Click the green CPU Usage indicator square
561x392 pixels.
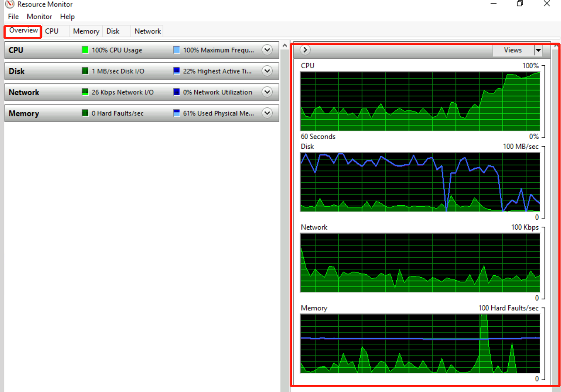(x=85, y=50)
